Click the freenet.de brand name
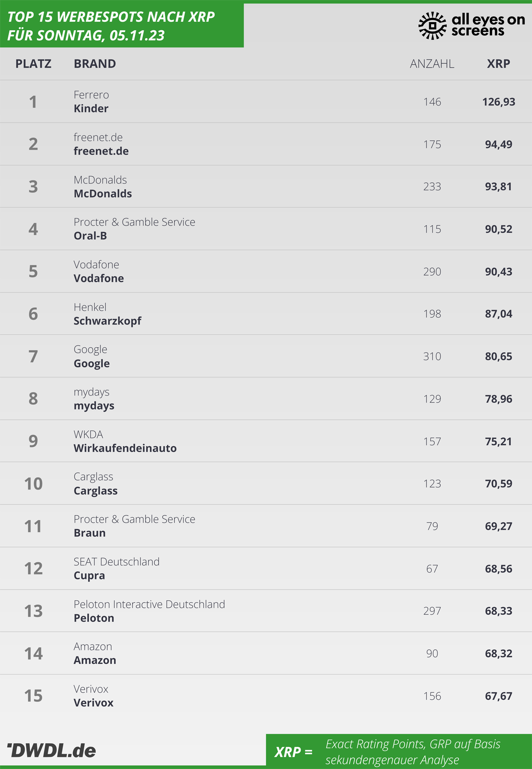Image resolution: width=532 pixels, height=769 pixels. tap(101, 151)
